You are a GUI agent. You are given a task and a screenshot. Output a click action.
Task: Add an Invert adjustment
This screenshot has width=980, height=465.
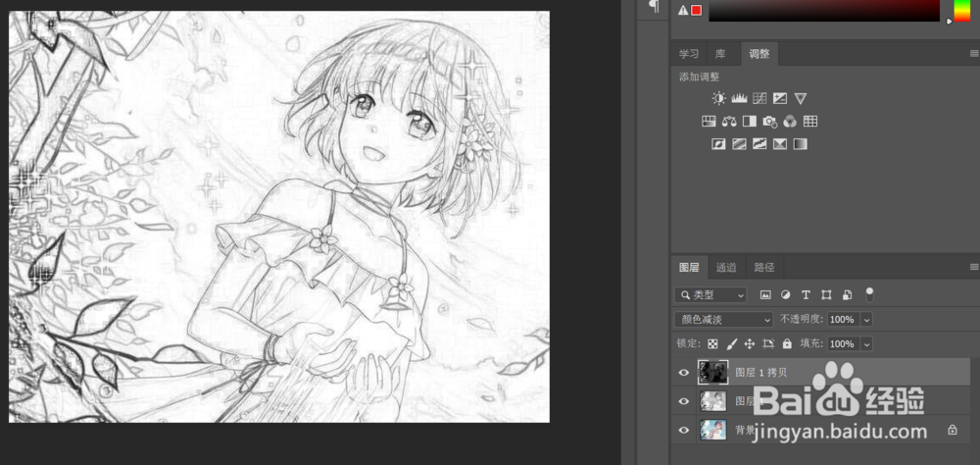(718, 144)
